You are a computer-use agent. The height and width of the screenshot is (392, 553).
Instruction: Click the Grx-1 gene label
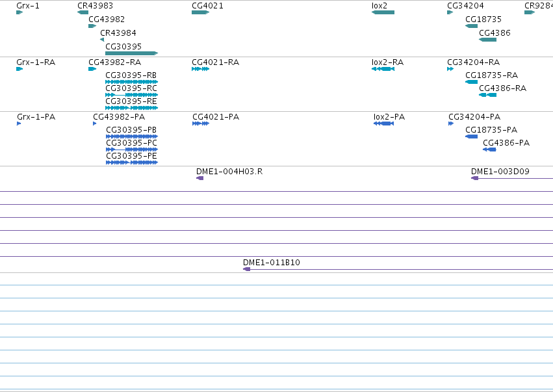coord(28,6)
